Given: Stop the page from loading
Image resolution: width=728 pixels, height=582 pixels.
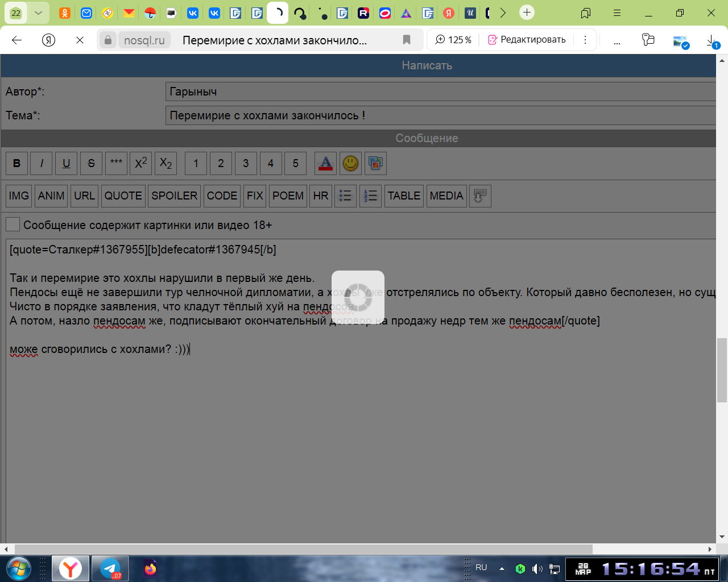Looking at the screenshot, I should (80, 40).
